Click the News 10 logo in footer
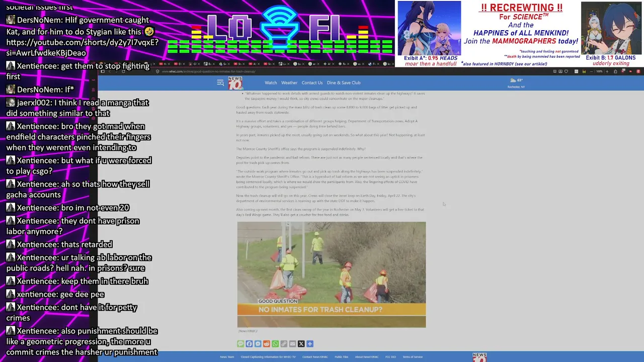The height and width of the screenshot is (362, 644). point(479,357)
